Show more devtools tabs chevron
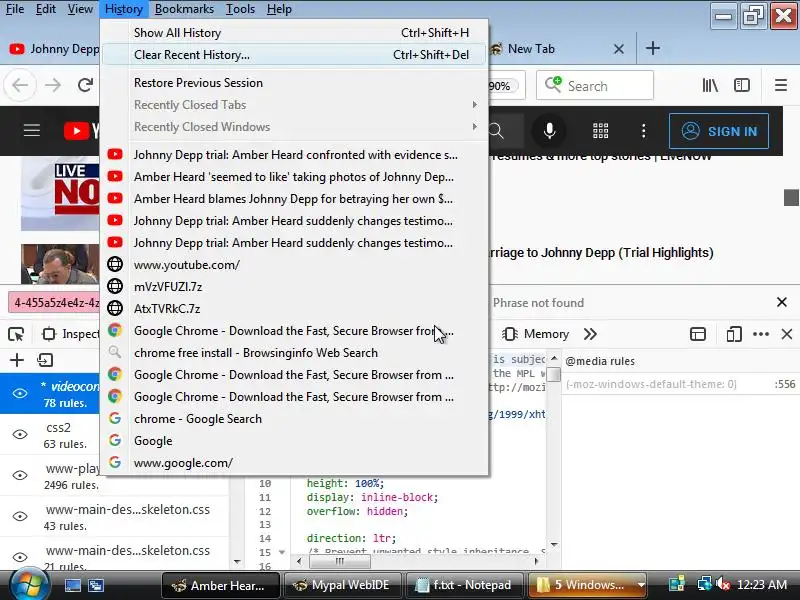The width and height of the screenshot is (800, 600). pyautogui.click(x=591, y=334)
